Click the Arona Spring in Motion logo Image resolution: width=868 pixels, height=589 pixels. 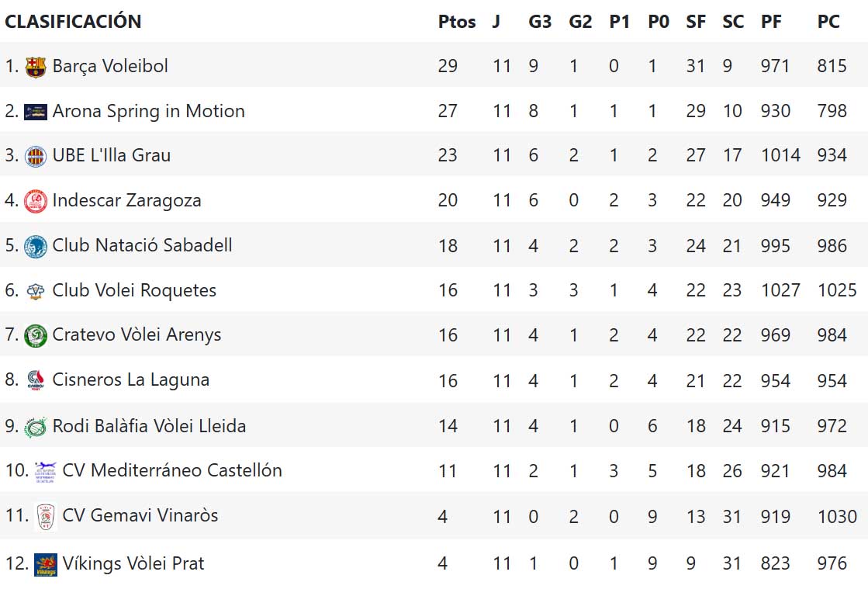tap(36, 112)
